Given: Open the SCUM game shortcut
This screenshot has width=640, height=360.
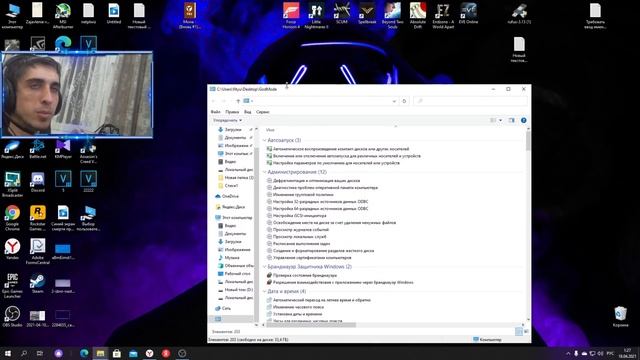Looking at the screenshot, I should [x=342, y=13].
